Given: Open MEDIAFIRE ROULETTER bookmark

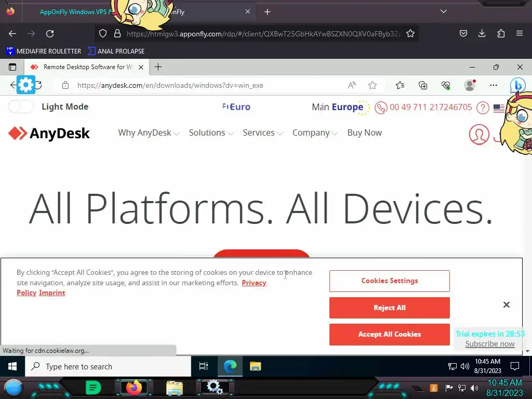Looking at the screenshot, I should [44, 51].
